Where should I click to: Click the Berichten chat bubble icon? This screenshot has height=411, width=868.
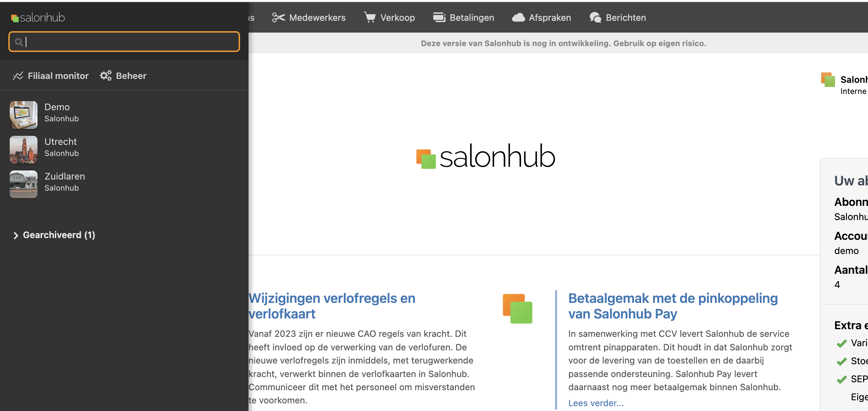595,17
